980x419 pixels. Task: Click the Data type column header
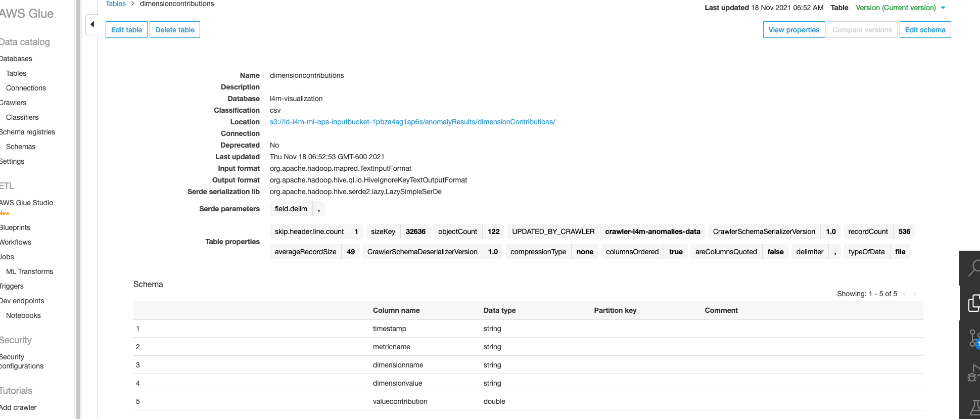(x=499, y=310)
